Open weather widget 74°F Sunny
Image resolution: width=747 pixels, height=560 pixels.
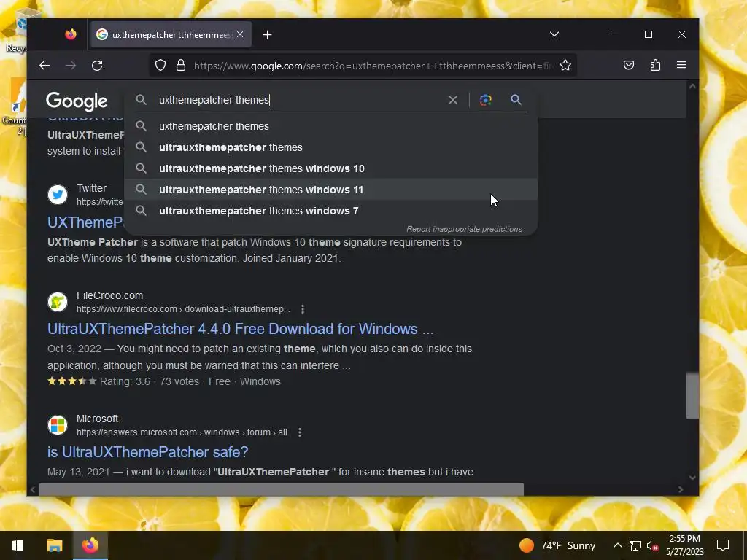[557, 545]
